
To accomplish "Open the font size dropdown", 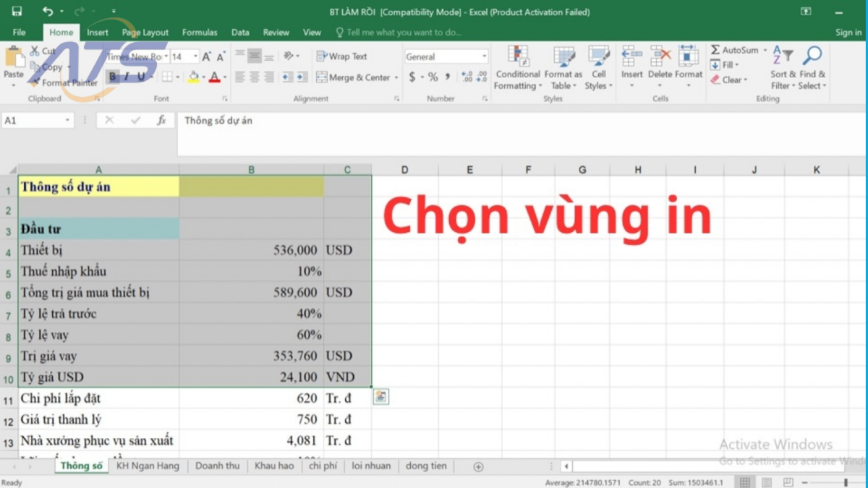I will tap(197, 55).
